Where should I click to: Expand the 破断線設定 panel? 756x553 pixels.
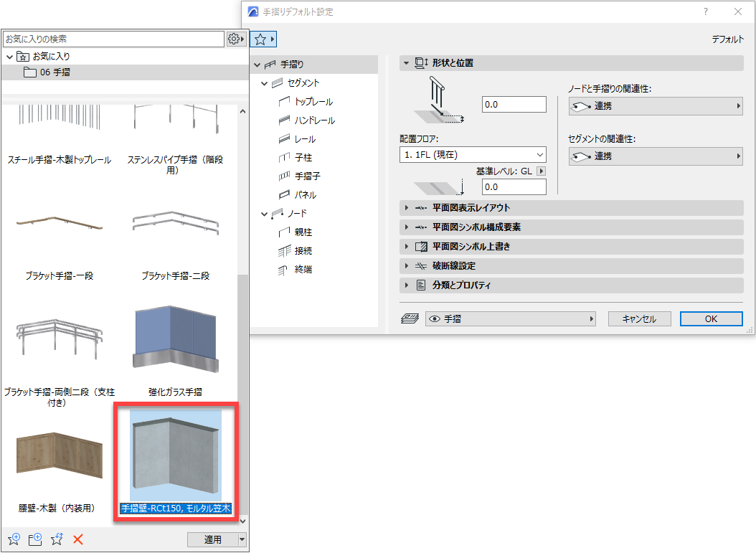pos(407,265)
